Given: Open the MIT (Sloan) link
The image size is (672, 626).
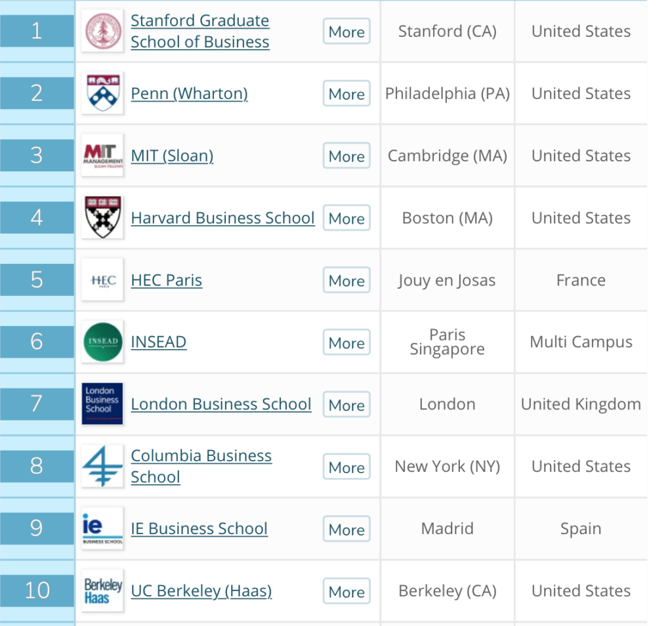Looking at the screenshot, I should [173, 156].
